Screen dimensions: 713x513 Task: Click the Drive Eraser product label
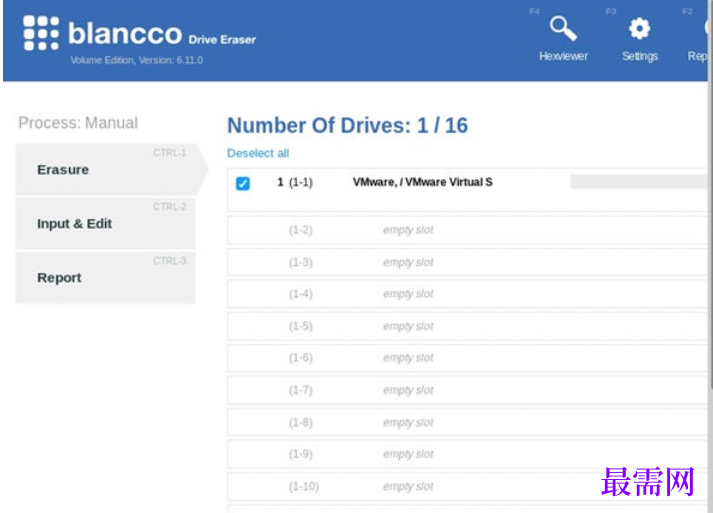[222, 40]
